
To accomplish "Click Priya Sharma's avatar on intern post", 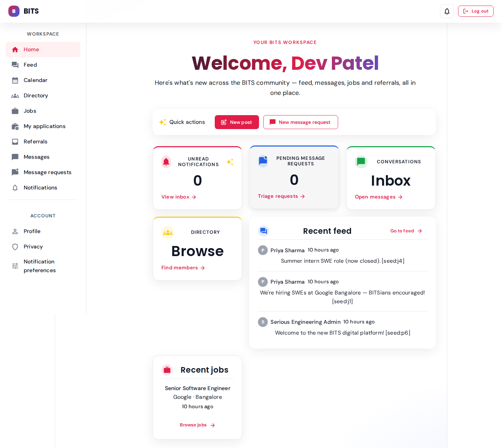I will 263,250.
